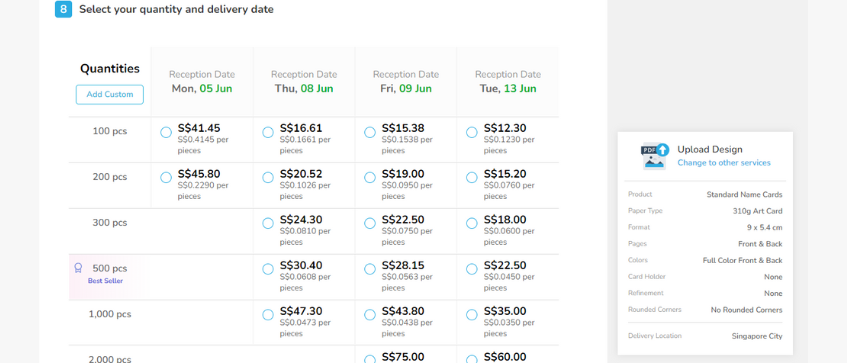
Task: Select 200 pcs at S$19.00 on 09 Jun
Action: coord(370,178)
